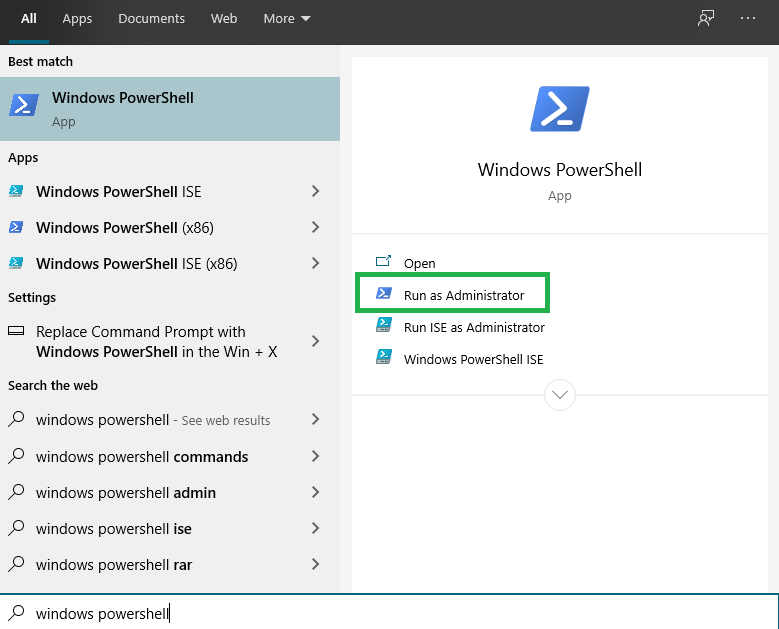Image resolution: width=779 pixels, height=629 pixels.
Task: Switch to the Apps tab
Action: point(77,19)
